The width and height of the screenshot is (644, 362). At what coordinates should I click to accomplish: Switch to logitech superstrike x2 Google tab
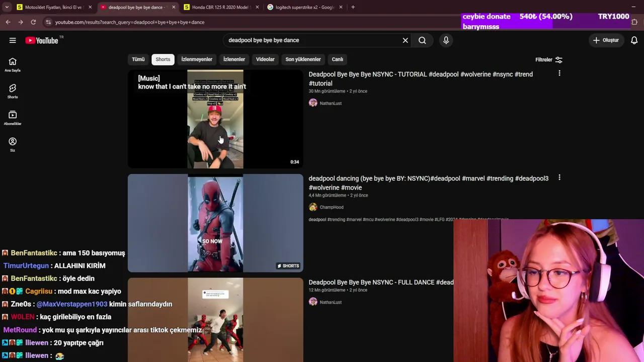[x=304, y=7]
